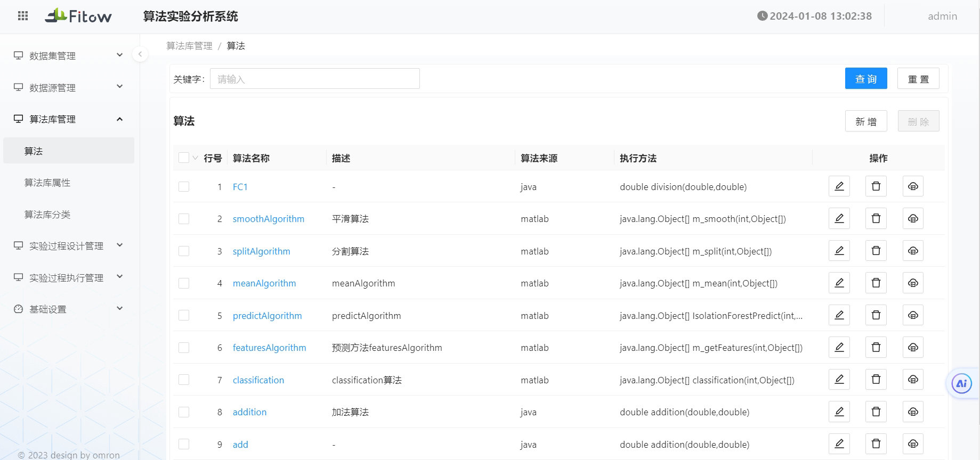The image size is (980, 460).
Task: Check the box for predictAlgorithm row
Action: (184, 315)
